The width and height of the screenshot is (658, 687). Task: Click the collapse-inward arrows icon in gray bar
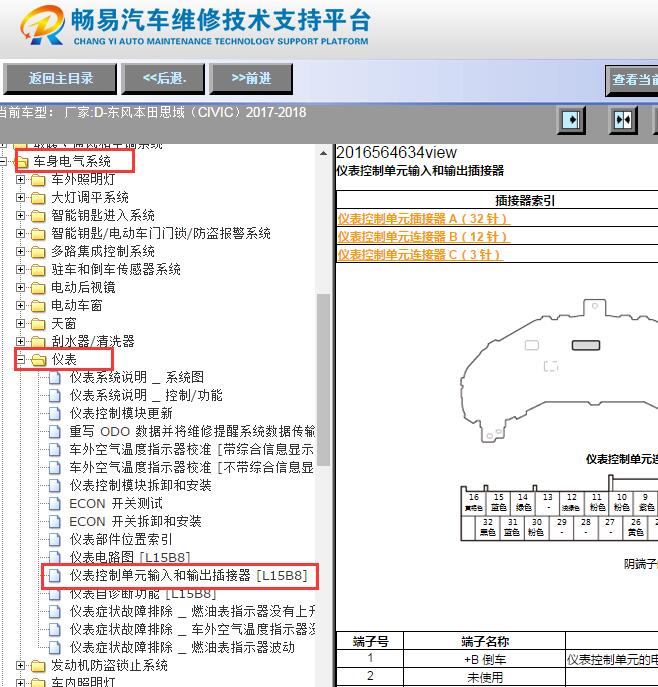(623, 120)
